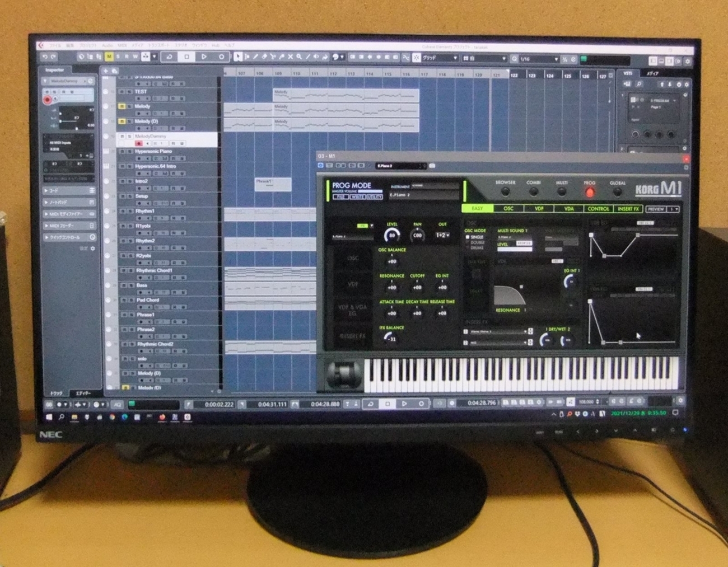This screenshot has width=728, height=567.
Task: Click the Windows taskbar search icon
Action: pyautogui.click(x=62, y=417)
